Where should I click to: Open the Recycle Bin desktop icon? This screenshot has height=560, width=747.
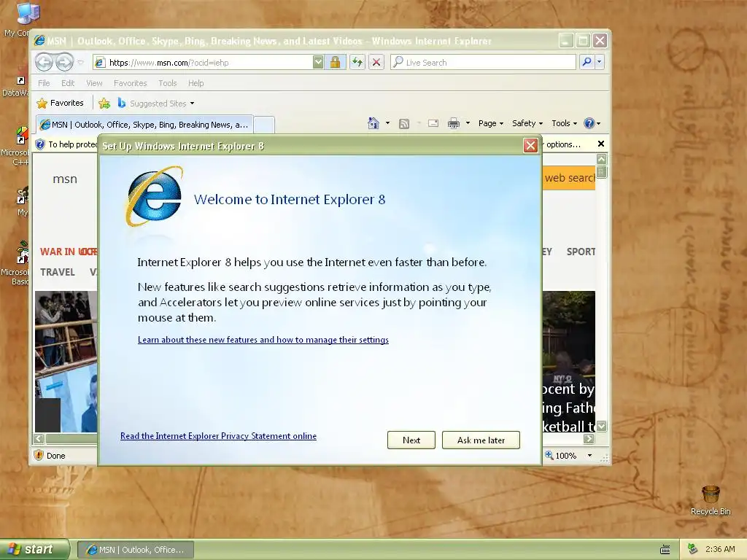click(711, 500)
